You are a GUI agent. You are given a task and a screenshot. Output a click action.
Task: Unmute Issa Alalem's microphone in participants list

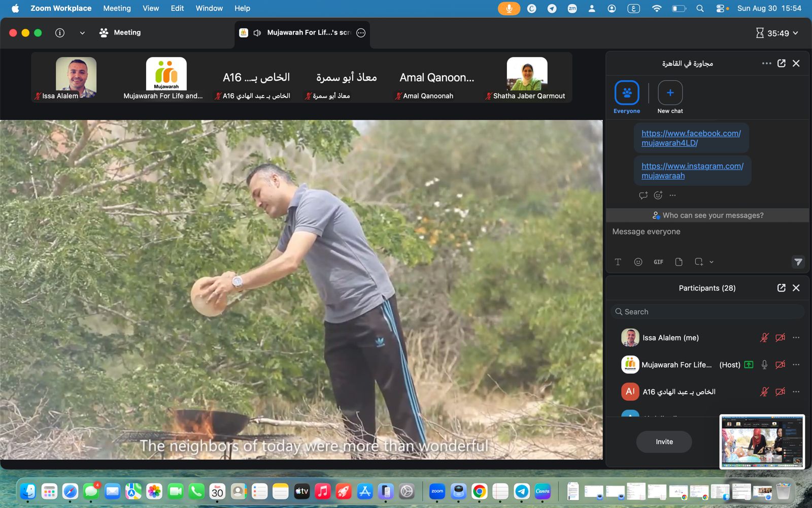point(764,338)
